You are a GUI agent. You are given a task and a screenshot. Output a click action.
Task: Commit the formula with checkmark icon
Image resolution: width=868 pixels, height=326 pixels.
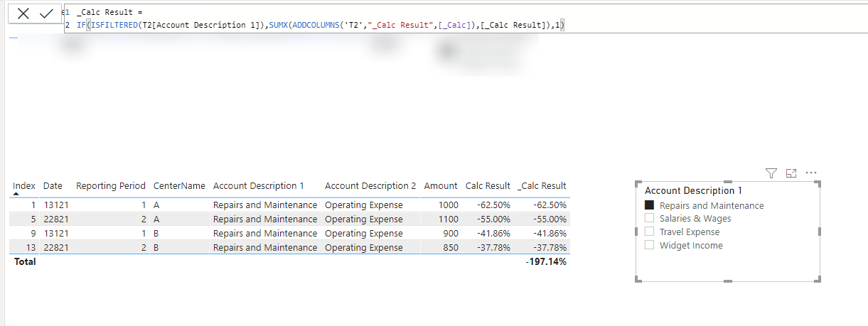tap(47, 13)
